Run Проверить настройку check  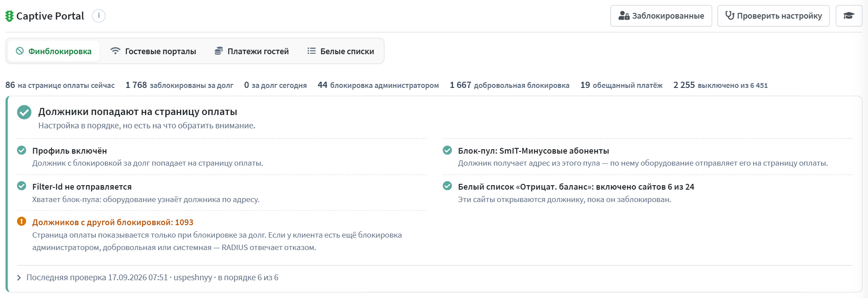tap(774, 16)
